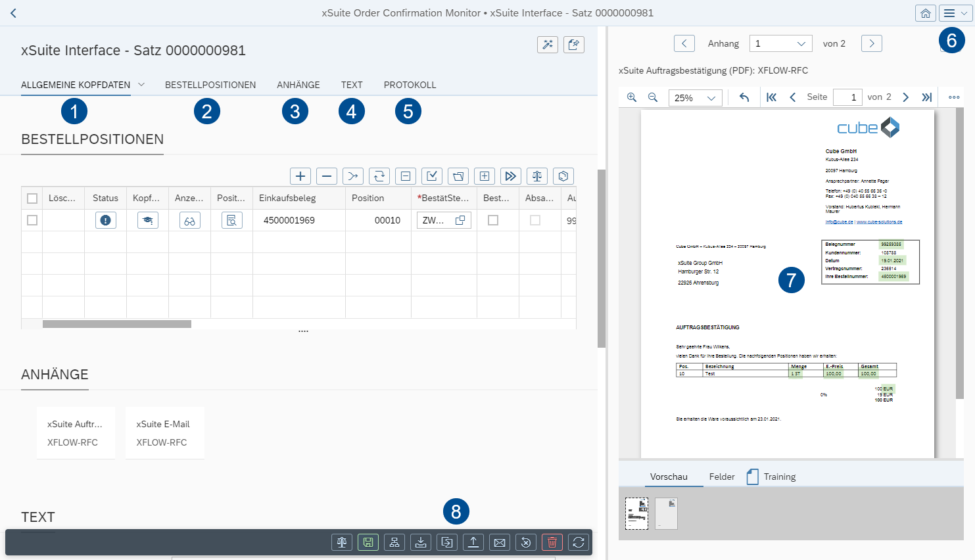The image size is (975, 560).
Task: Click the green save icon in footer toolbar
Action: pyautogui.click(x=368, y=542)
